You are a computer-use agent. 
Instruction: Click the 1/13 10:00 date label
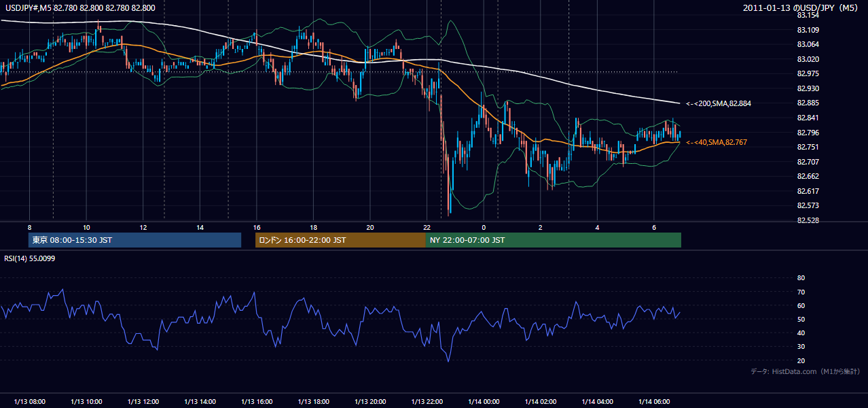click(86, 402)
